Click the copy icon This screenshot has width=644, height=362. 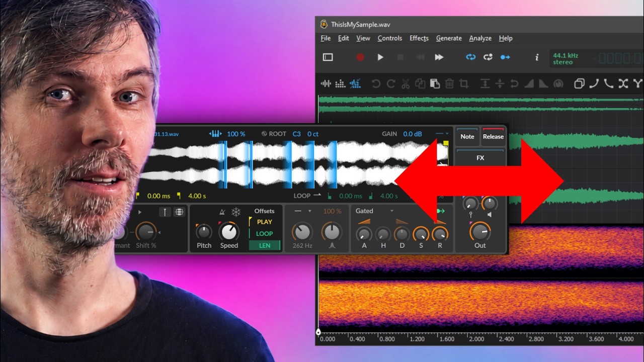(420, 83)
